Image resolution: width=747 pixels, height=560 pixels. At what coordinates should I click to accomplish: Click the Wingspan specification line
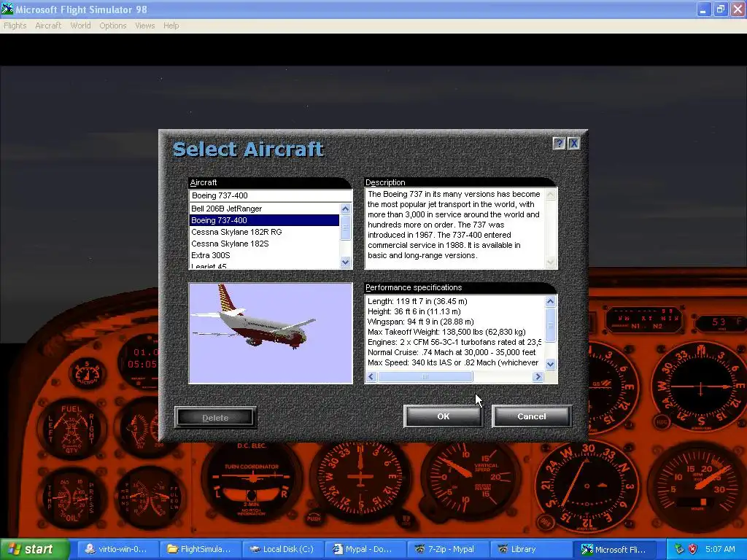tap(421, 322)
